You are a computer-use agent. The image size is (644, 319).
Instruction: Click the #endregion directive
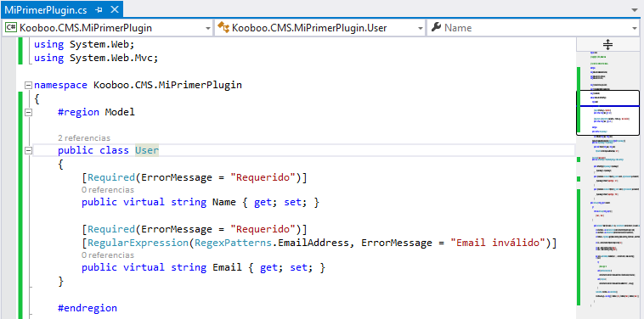pos(87,308)
